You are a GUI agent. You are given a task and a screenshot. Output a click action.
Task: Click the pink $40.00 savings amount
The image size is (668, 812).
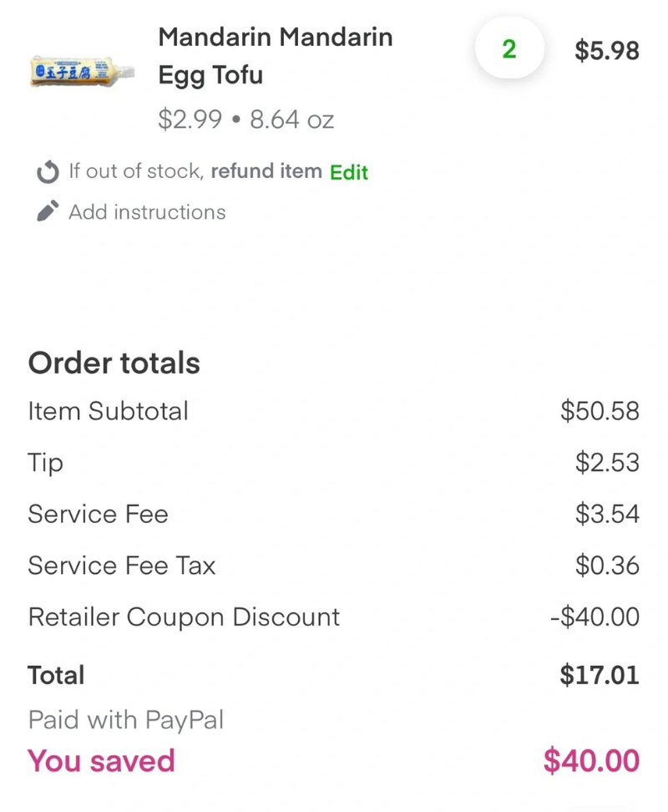(591, 761)
